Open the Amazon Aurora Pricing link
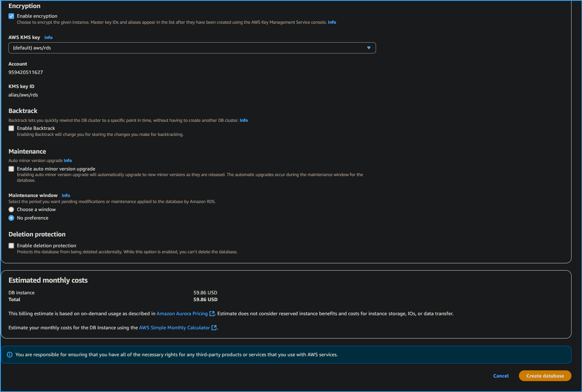This screenshot has width=582, height=392. point(181,313)
